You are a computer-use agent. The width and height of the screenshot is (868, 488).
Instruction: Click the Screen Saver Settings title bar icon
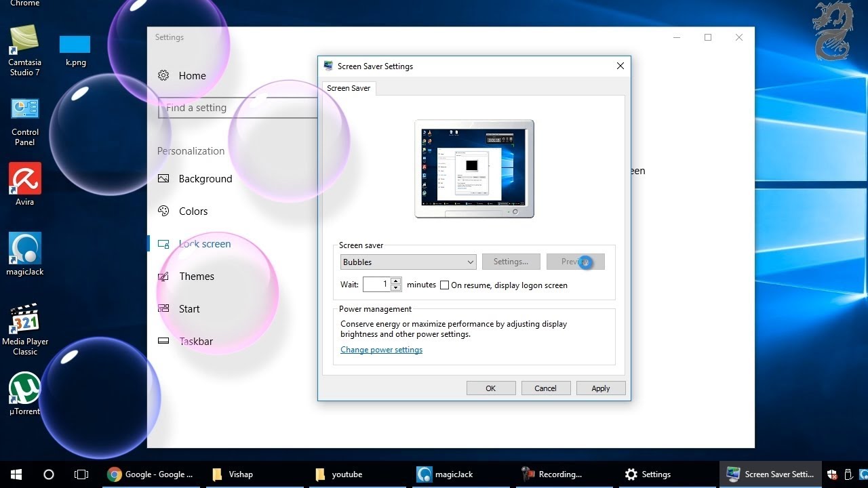328,66
